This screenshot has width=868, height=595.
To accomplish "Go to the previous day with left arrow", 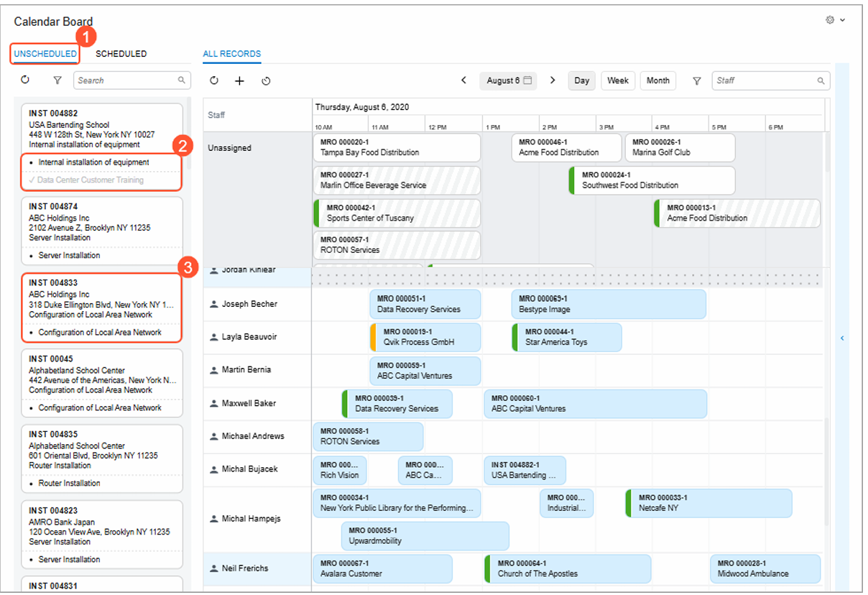I will pyautogui.click(x=464, y=80).
